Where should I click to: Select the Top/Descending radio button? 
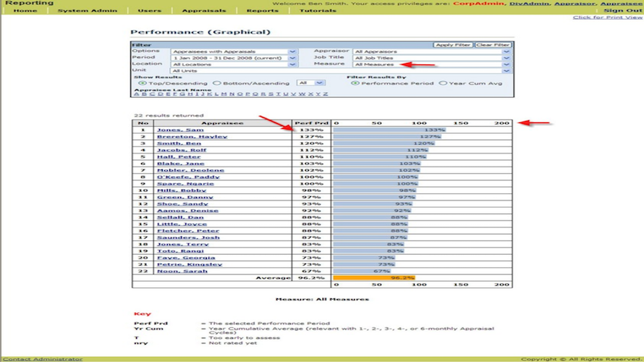click(143, 83)
